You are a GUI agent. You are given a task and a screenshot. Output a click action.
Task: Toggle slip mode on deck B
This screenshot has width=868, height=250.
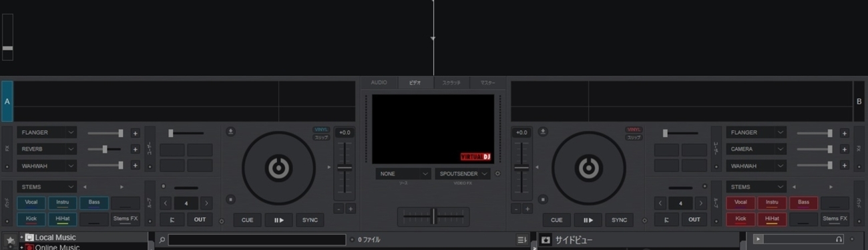[x=634, y=137]
